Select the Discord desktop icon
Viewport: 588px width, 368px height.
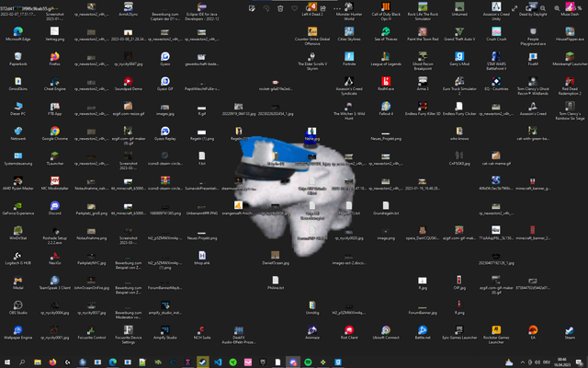[x=55, y=208]
